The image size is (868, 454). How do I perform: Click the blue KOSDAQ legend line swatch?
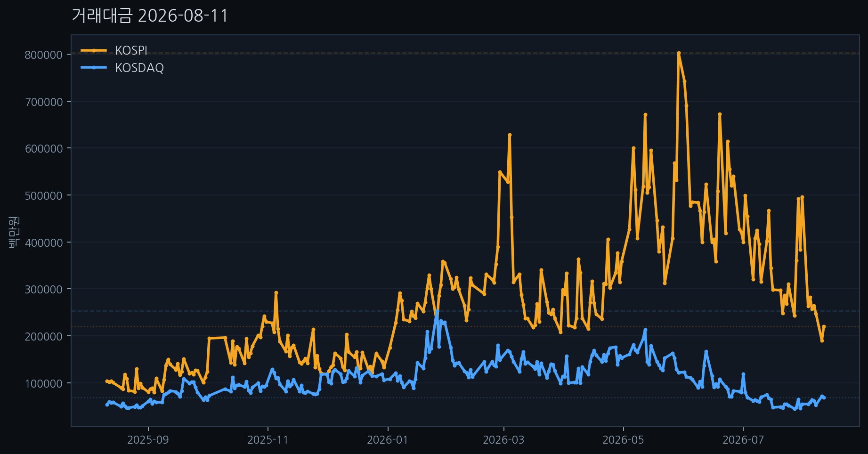(x=94, y=68)
